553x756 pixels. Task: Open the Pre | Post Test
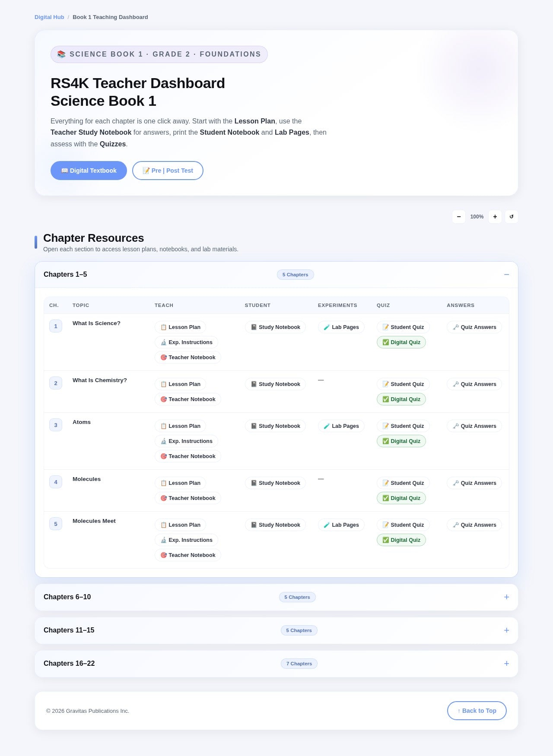coord(168,171)
